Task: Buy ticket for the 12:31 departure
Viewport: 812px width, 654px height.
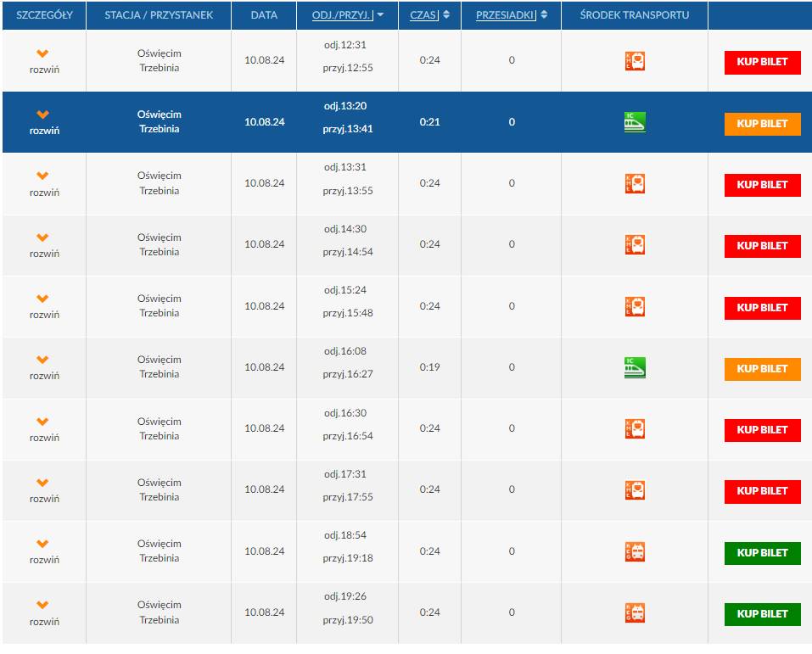Action: 762,63
